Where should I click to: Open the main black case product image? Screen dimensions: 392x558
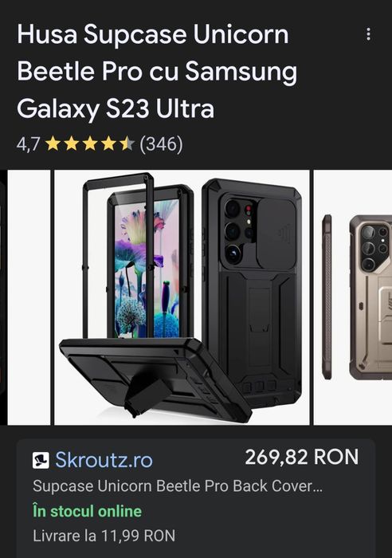click(x=182, y=297)
